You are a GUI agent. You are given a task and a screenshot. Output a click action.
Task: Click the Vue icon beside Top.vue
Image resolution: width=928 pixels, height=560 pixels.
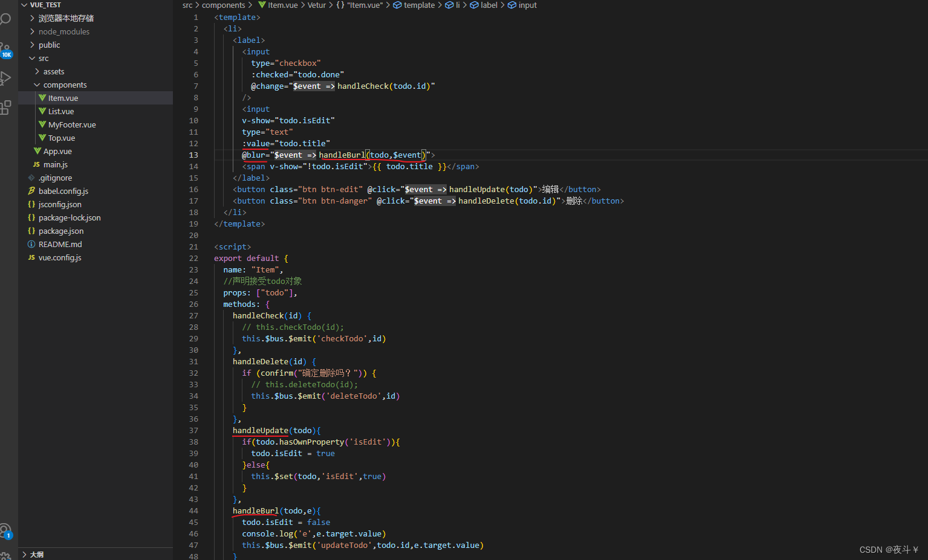[x=42, y=138]
